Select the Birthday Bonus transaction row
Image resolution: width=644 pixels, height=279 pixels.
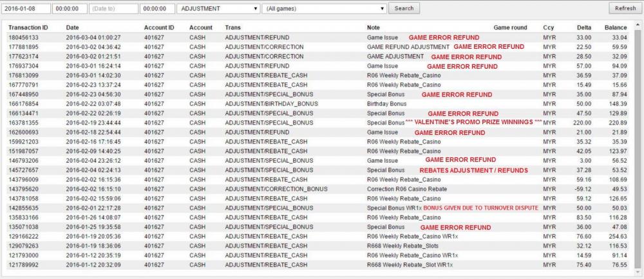coord(318,104)
